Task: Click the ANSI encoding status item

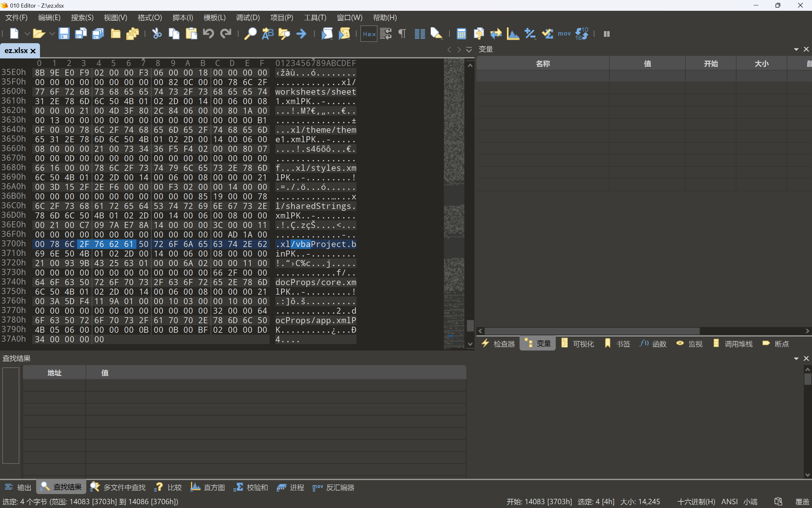Action: click(729, 502)
